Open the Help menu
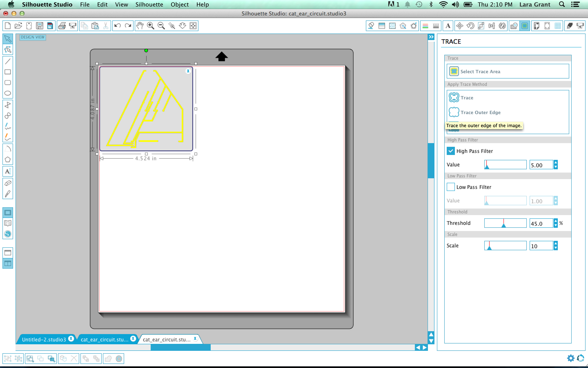588x368 pixels. point(203,4)
